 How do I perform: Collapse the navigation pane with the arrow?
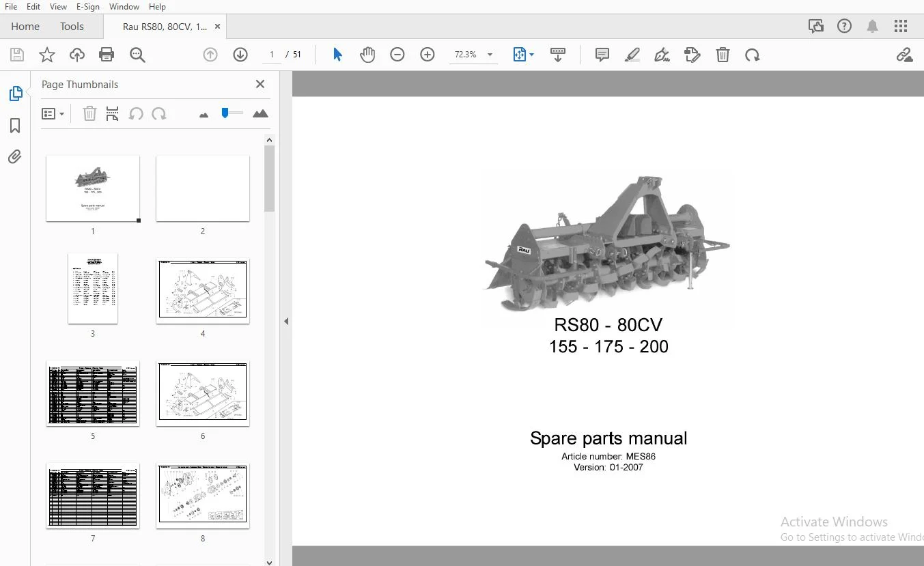pyautogui.click(x=286, y=321)
